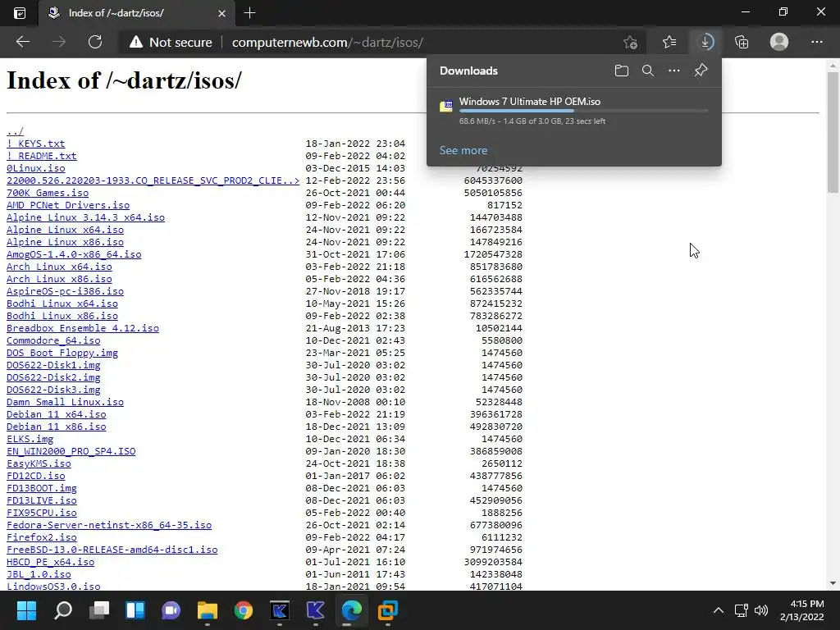
Task: Open taskbar Search
Action: pyautogui.click(x=62, y=610)
